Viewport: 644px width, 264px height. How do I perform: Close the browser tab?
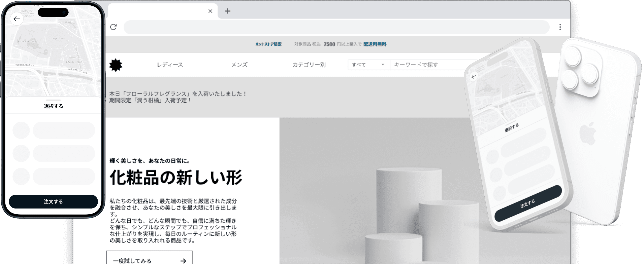pyautogui.click(x=210, y=11)
